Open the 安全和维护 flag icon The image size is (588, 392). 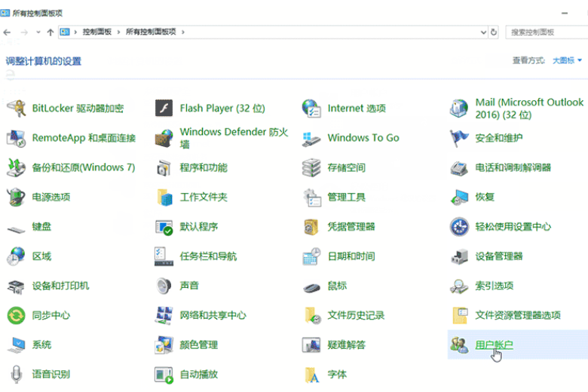459,138
